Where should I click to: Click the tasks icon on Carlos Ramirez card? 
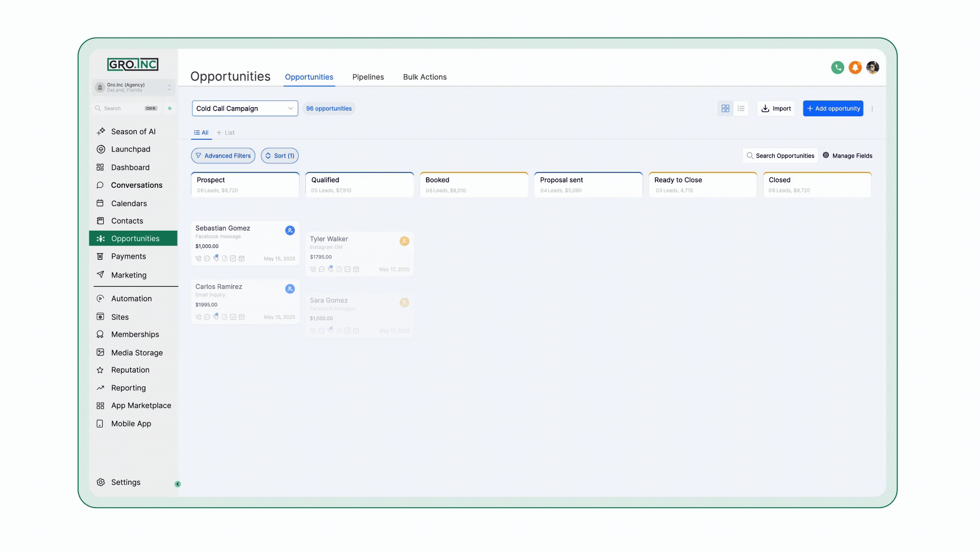[x=233, y=317]
